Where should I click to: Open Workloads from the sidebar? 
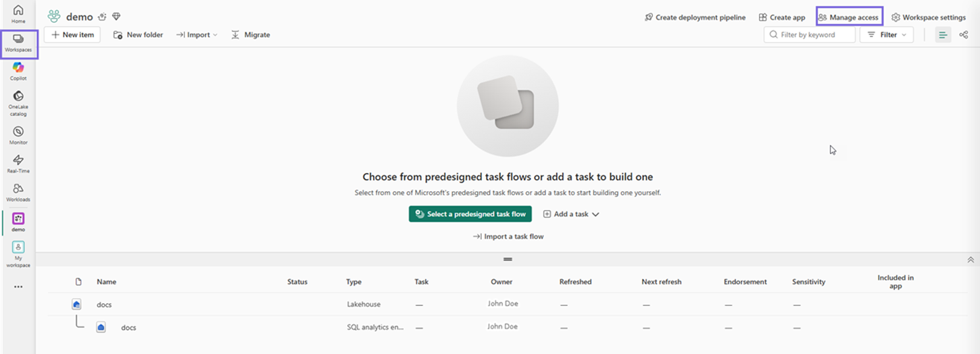[18, 192]
